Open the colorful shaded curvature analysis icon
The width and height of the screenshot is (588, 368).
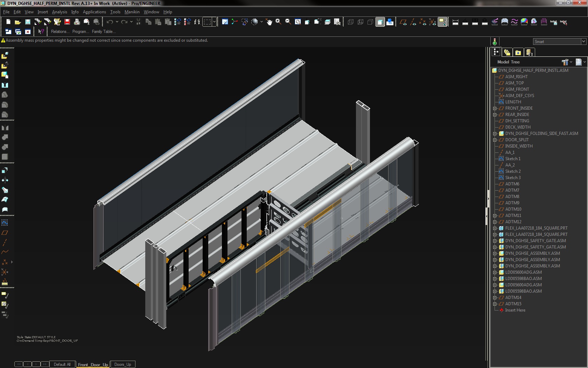tap(524, 22)
